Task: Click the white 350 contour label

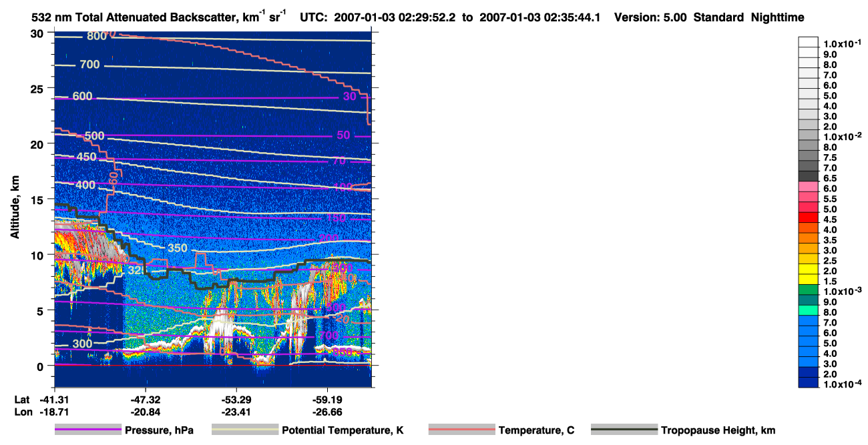Action: (177, 248)
